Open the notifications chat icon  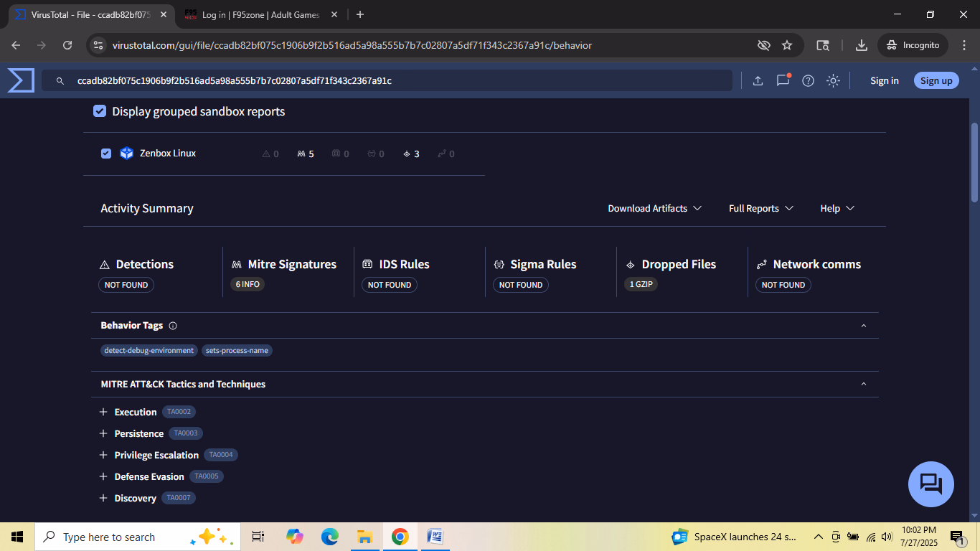click(783, 80)
